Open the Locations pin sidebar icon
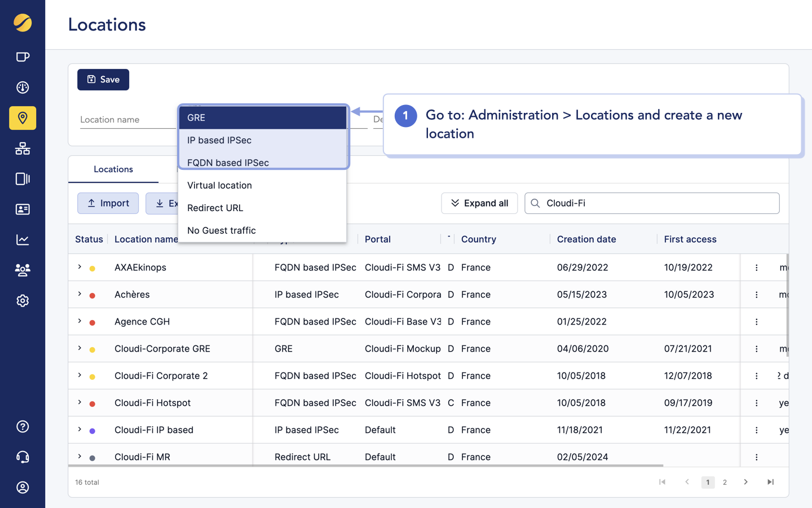812x508 pixels. 23,118
